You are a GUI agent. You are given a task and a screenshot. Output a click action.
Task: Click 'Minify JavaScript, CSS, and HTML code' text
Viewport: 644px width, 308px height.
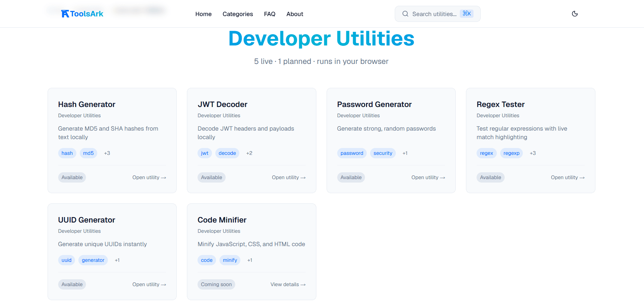coord(251,244)
